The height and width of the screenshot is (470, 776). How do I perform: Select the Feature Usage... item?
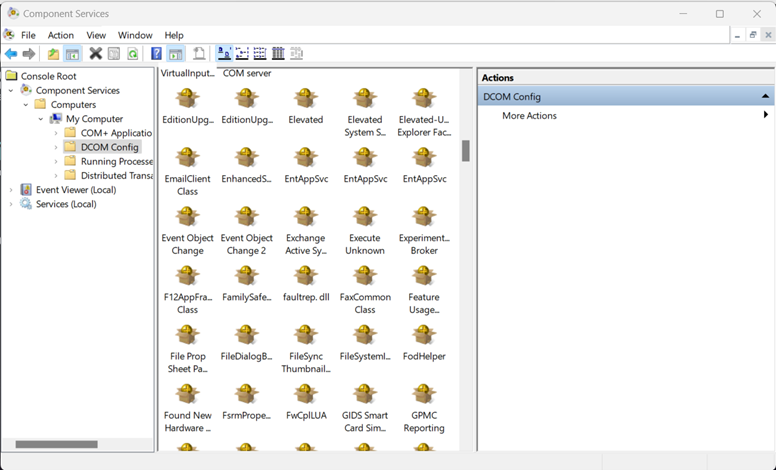[x=424, y=289]
